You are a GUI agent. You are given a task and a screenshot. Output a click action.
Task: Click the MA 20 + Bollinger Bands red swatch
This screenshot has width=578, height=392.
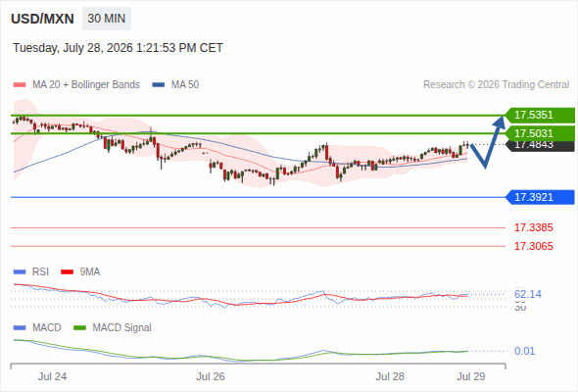coord(20,85)
